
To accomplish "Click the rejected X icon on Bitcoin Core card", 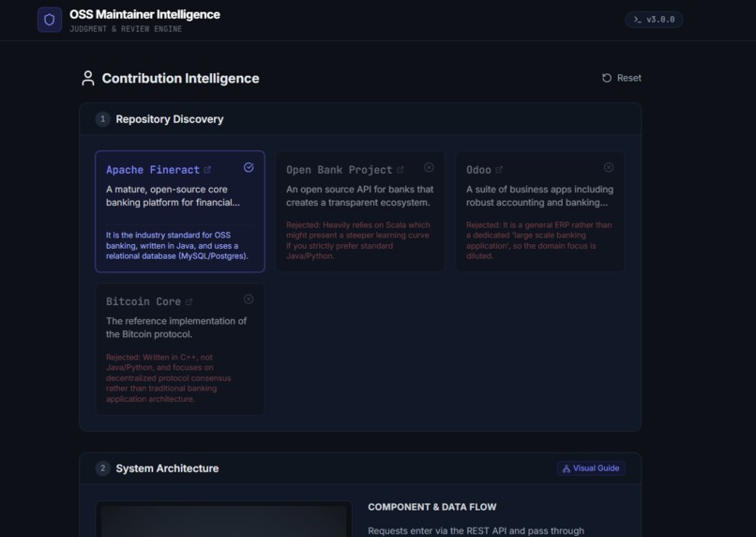I will pyautogui.click(x=249, y=299).
